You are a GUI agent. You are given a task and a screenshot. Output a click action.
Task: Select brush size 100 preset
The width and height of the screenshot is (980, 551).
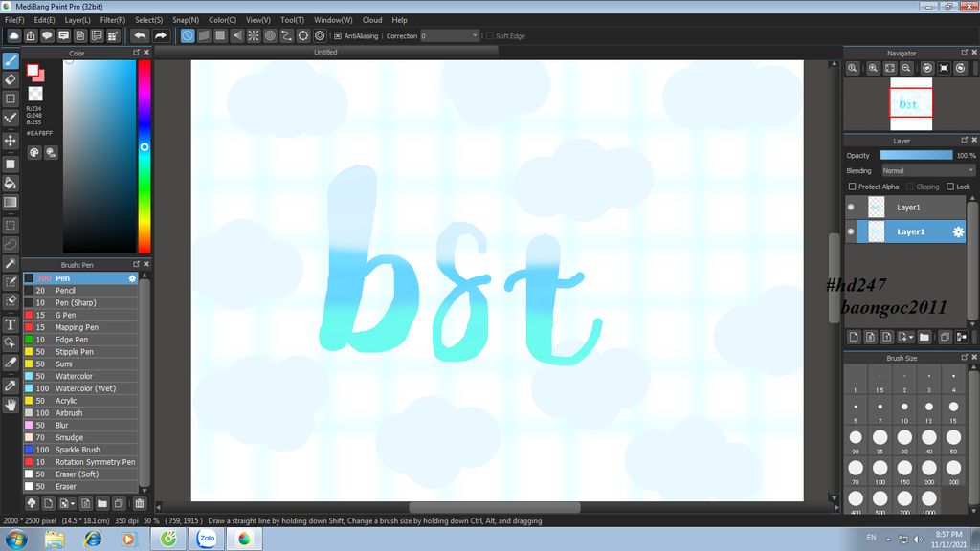[880, 471]
